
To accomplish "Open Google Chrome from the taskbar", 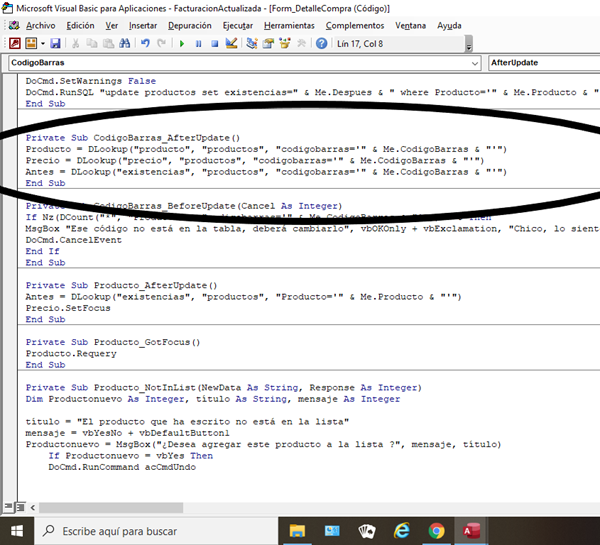I will (x=435, y=529).
